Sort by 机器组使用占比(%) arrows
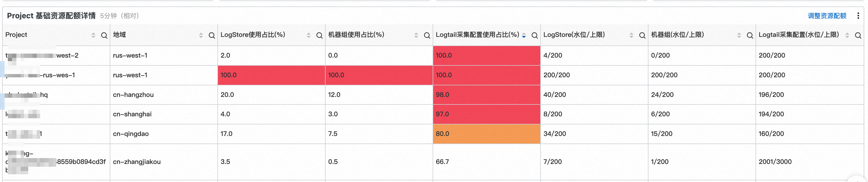This screenshot has width=868, height=182. click(416, 35)
